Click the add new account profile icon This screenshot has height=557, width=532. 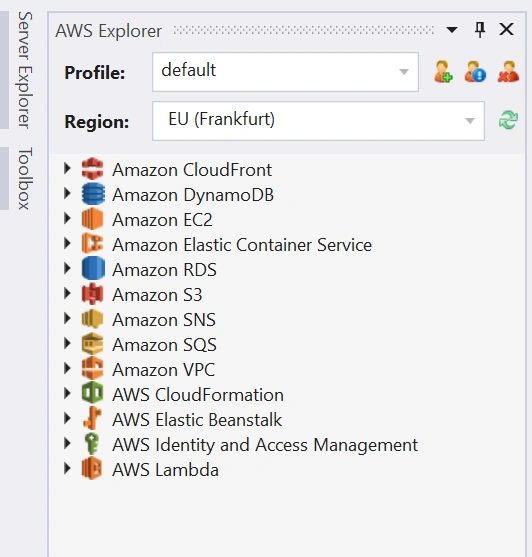coord(443,72)
